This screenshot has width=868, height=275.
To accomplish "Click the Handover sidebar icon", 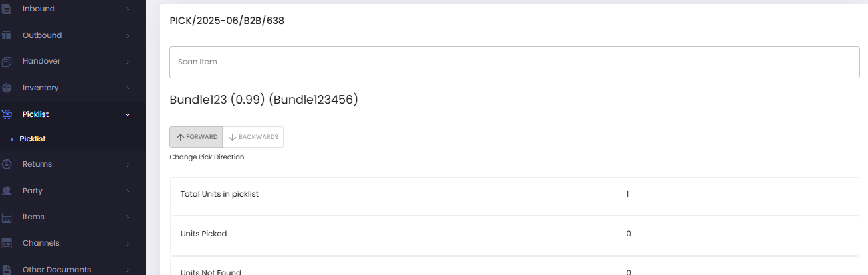I will (x=7, y=61).
